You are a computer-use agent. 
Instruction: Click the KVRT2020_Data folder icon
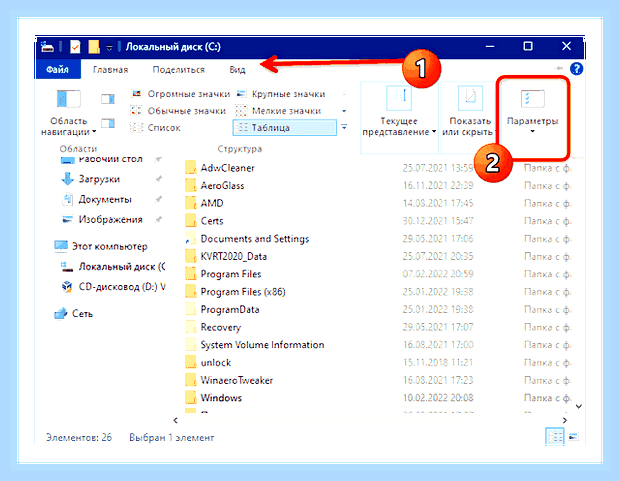point(191,256)
